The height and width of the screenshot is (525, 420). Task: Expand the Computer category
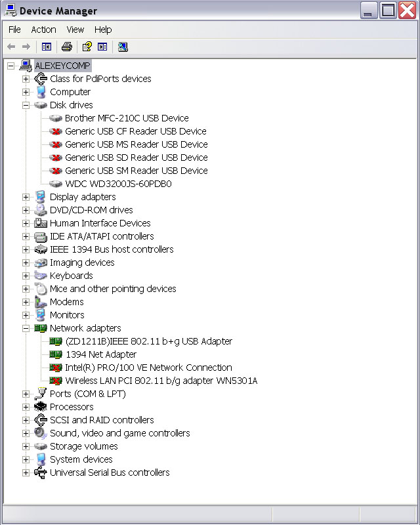[26, 92]
